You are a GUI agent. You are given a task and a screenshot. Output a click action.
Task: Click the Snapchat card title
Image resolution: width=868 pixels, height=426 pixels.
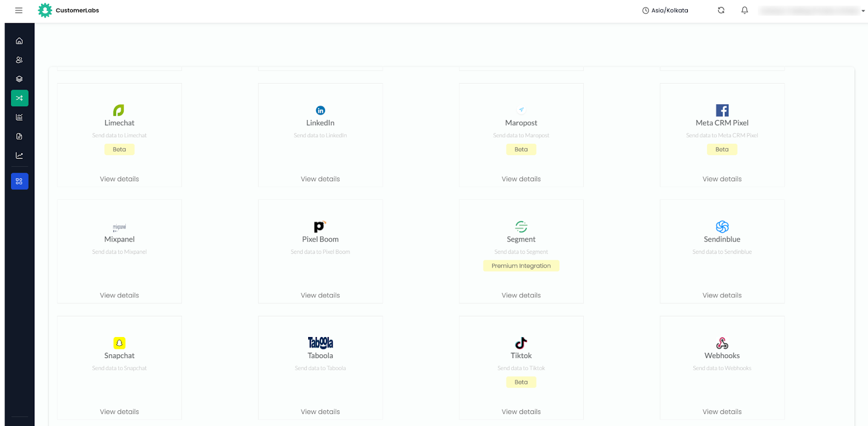pos(119,356)
